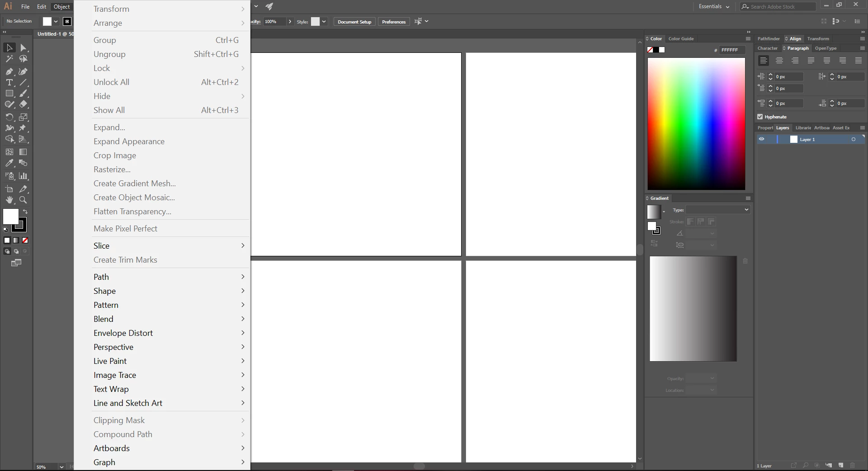Select the Line Segment tool
This screenshot has height=471, width=868.
click(x=24, y=82)
